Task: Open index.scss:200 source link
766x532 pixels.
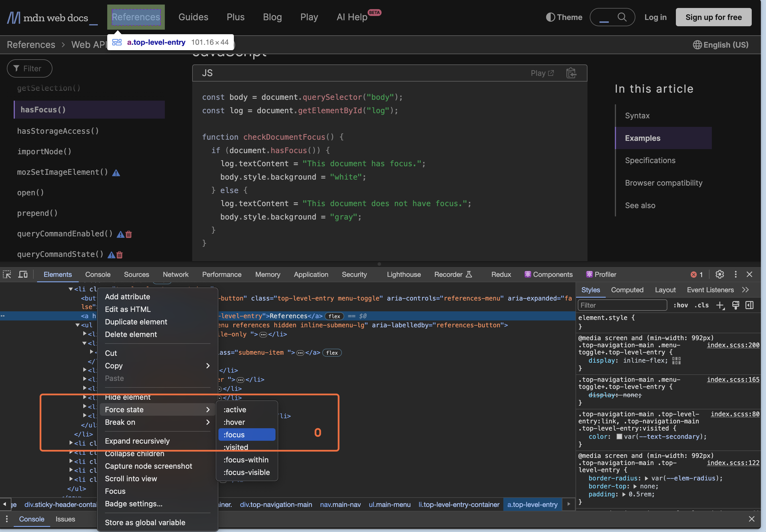Action: pyautogui.click(x=733, y=345)
